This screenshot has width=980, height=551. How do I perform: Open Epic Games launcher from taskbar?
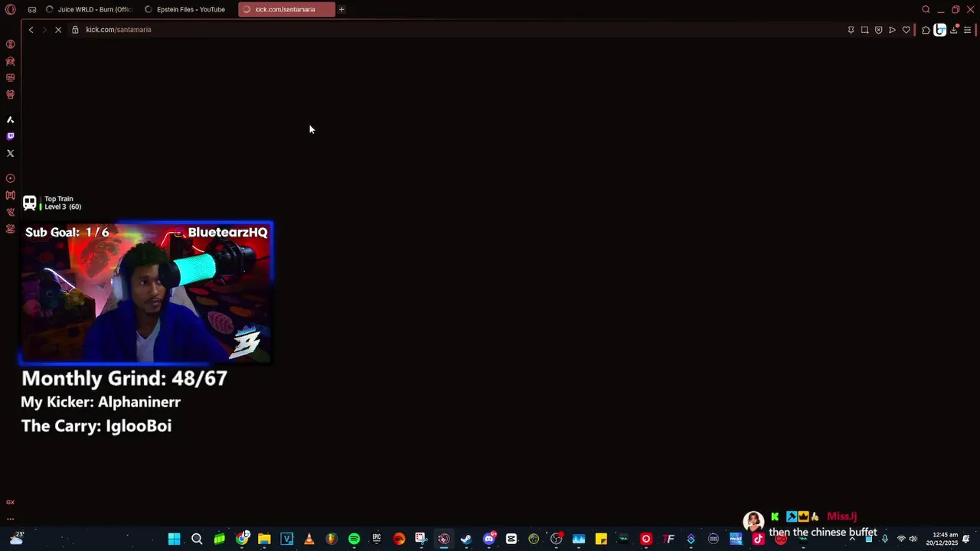(x=377, y=539)
